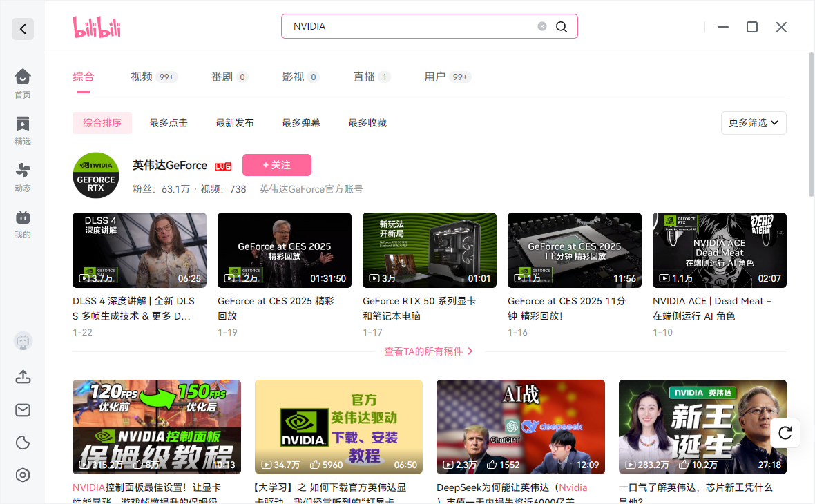Click the user avatar icon in the sidebar
Screen dimensions: 815x504
click(23, 341)
